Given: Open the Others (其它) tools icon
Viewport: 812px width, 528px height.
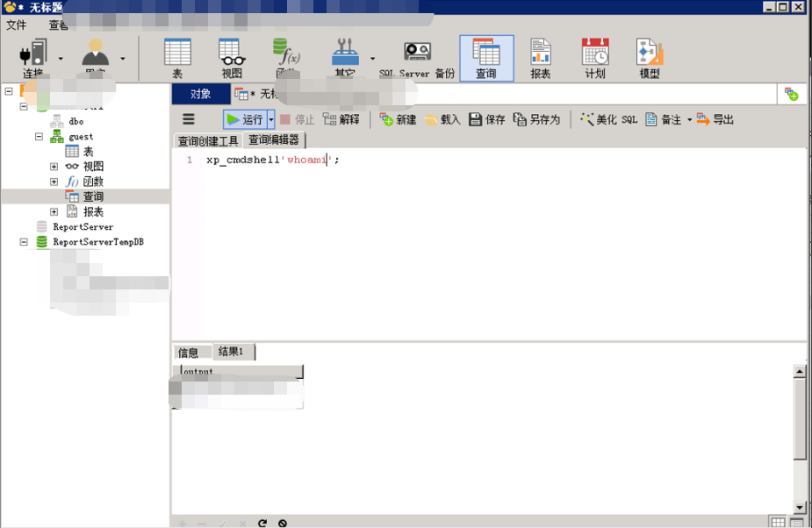Looking at the screenshot, I should click(x=345, y=59).
